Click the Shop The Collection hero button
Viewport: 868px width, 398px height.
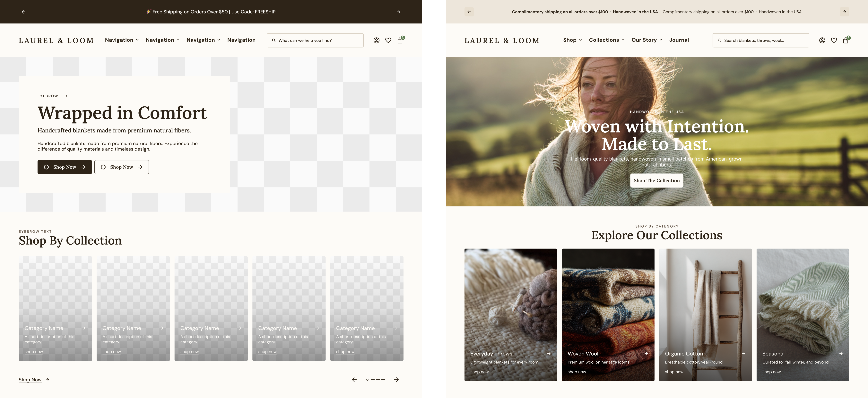(656, 180)
